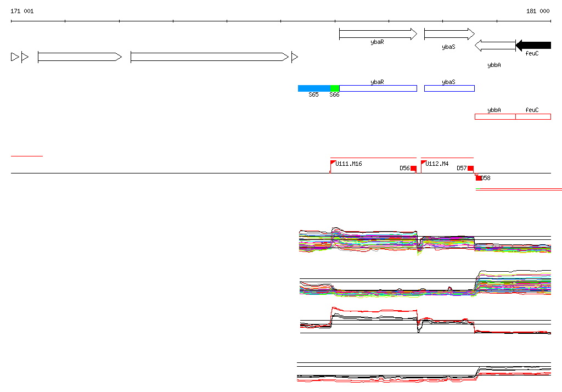Click the green S66 segment
Viewport: 562px width, 392px height.
pyautogui.click(x=335, y=88)
